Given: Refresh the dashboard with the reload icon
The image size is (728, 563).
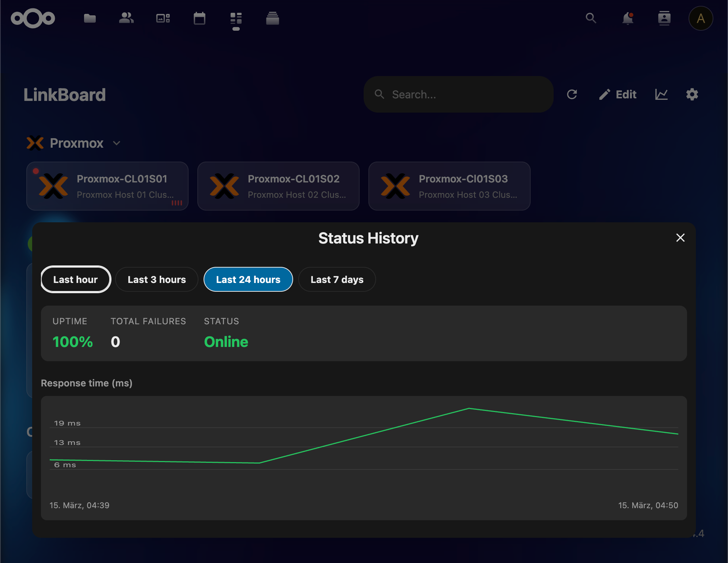Looking at the screenshot, I should [x=572, y=94].
